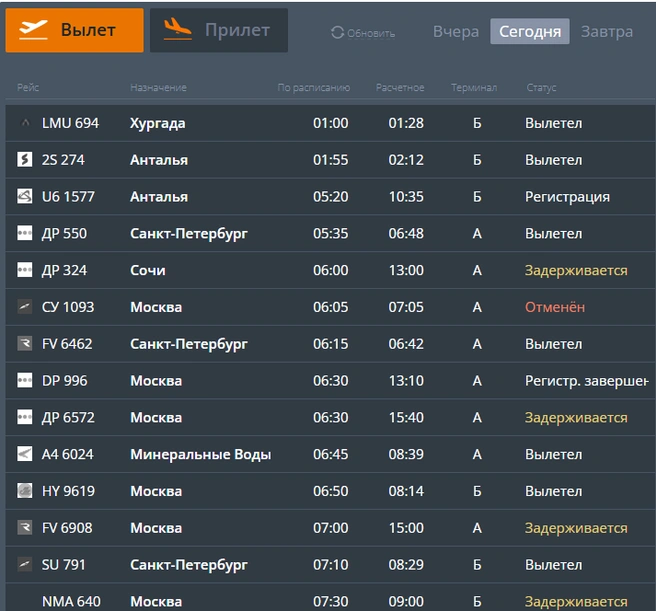Click Регистр. завершена status of DP 996
Screen dimensions: 656x611
point(587,381)
